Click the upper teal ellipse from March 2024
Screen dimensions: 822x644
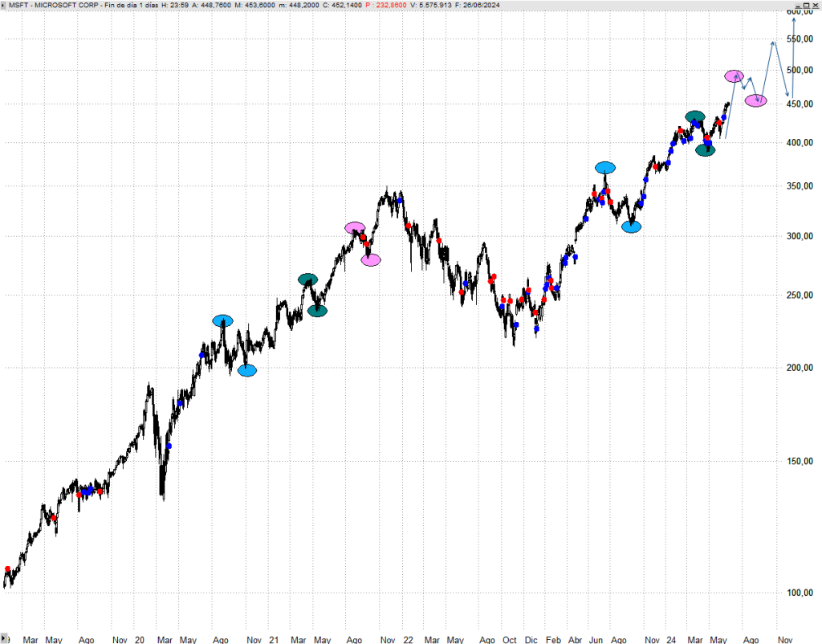(x=695, y=116)
